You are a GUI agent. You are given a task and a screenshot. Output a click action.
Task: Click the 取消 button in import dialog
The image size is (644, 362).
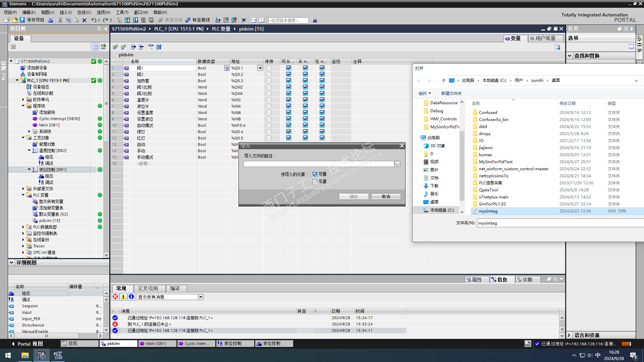pyautogui.click(x=386, y=196)
